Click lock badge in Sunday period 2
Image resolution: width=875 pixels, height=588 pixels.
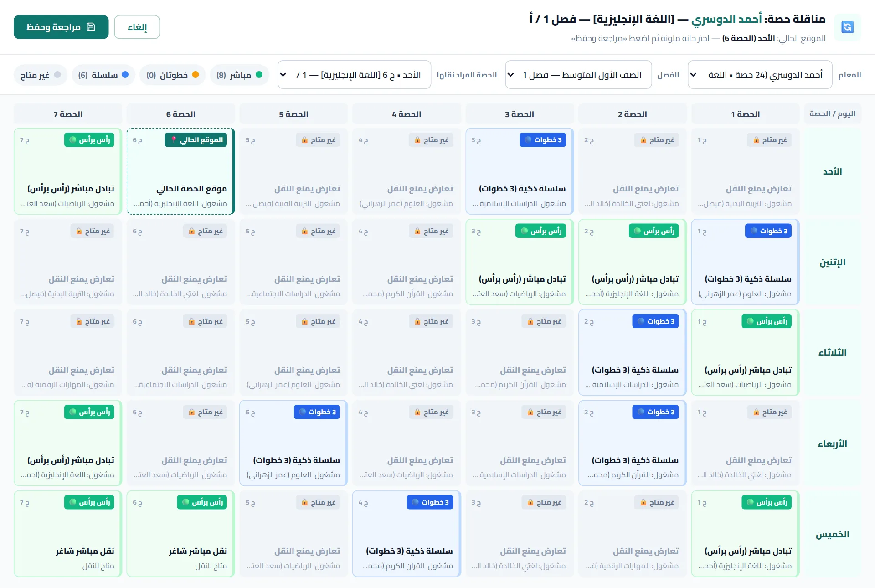pos(657,140)
